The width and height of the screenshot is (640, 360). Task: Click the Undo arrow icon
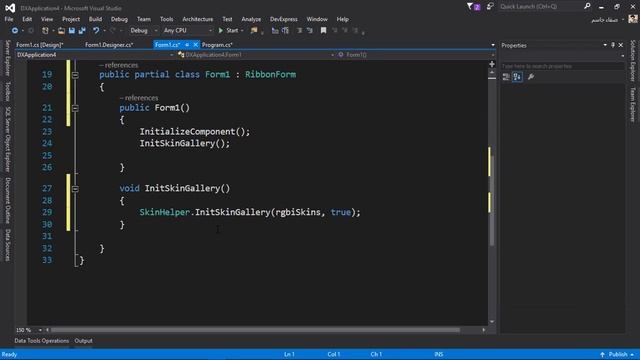point(96,31)
